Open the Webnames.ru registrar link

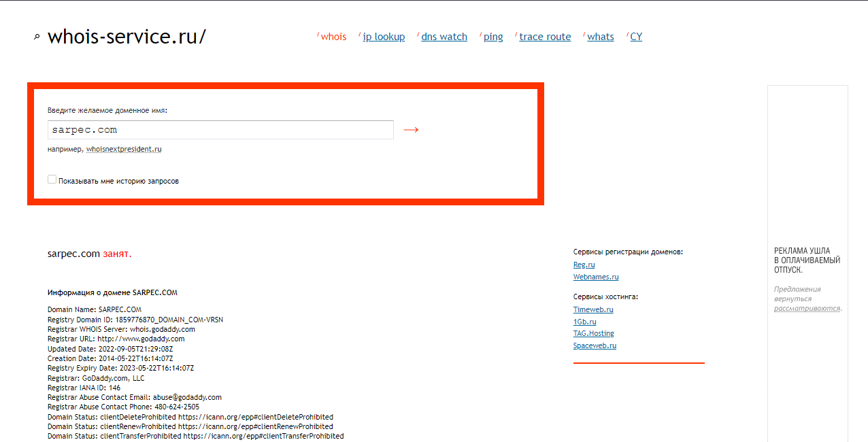[x=596, y=277]
